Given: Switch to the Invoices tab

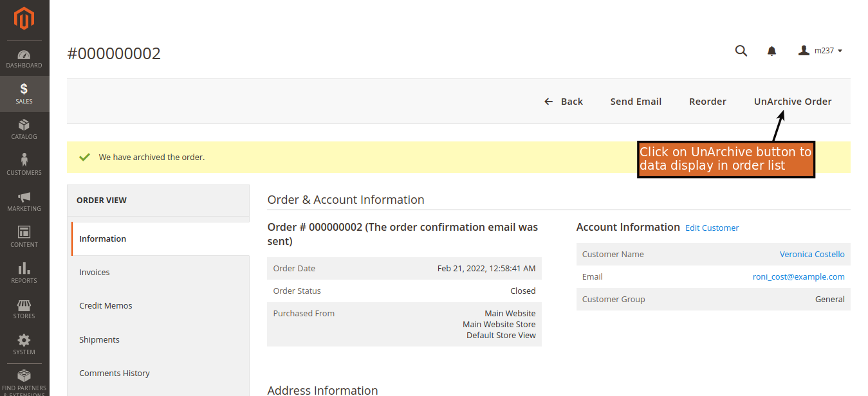Looking at the screenshot, I should click(x=94, y=272).
